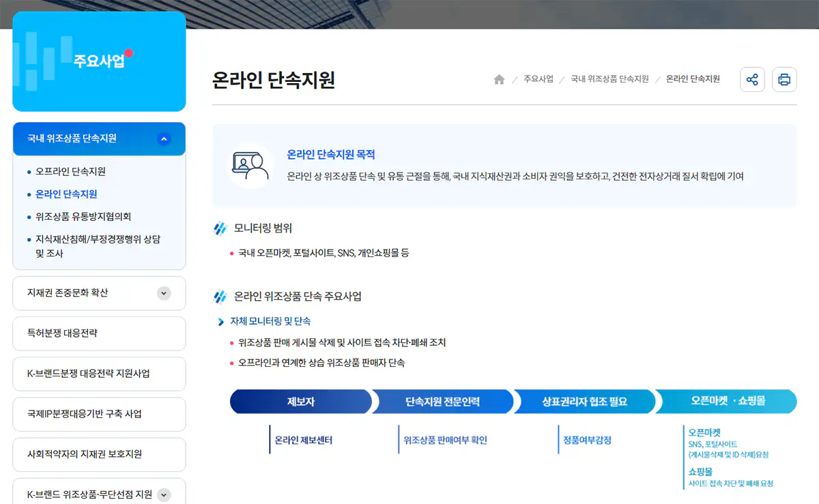Screen dimensions: 819x504
Task: Click the 단속지원 전문인력 bar in the diagram
Action: click(x=444, y=402)
